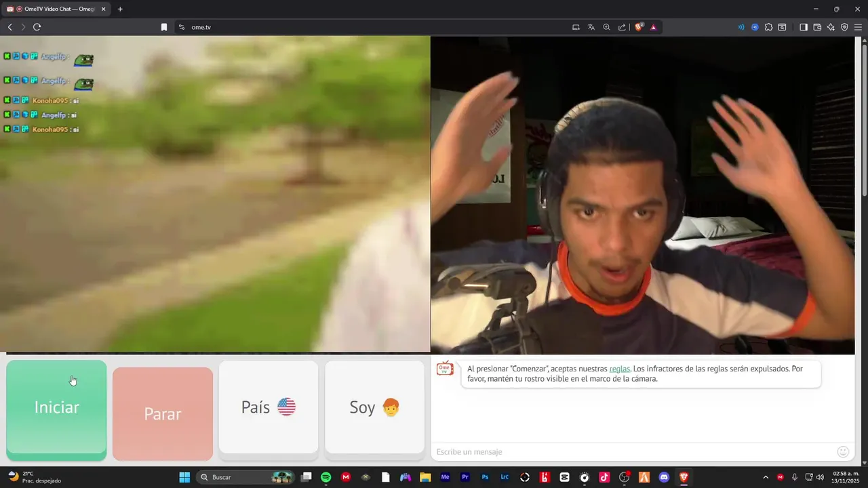Click the Iniciar button

pyautogui.click(x=56, y=410)
